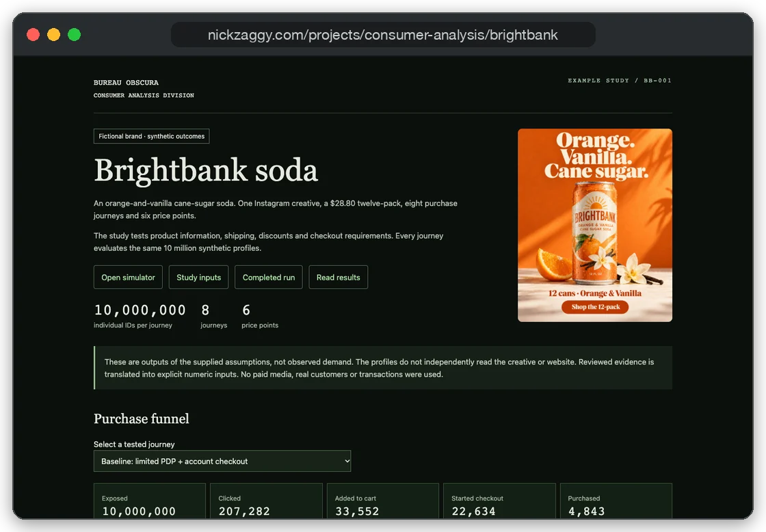Click the red close window button
Viewport: 766px width, 532px height.
pyautogui.click(x=34, y=35)
